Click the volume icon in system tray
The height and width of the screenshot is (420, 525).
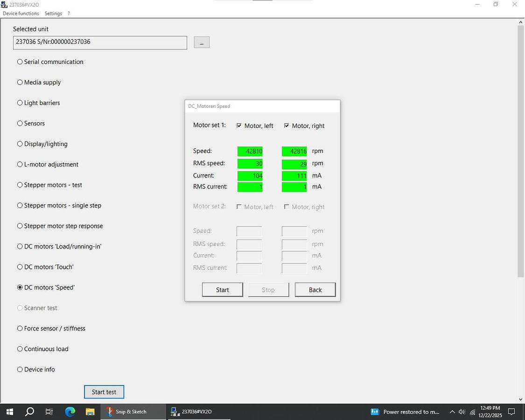tap(462, 412)
